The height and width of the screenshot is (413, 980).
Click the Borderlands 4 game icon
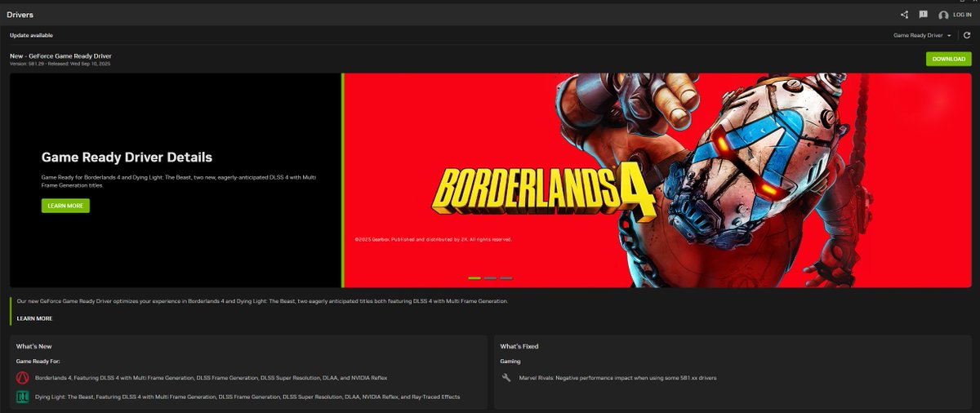22,378
